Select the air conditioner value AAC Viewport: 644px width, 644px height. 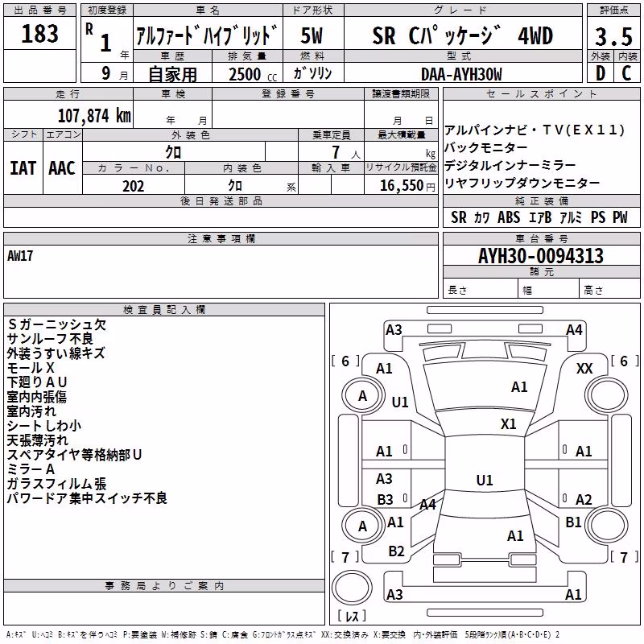pos(62,168)
